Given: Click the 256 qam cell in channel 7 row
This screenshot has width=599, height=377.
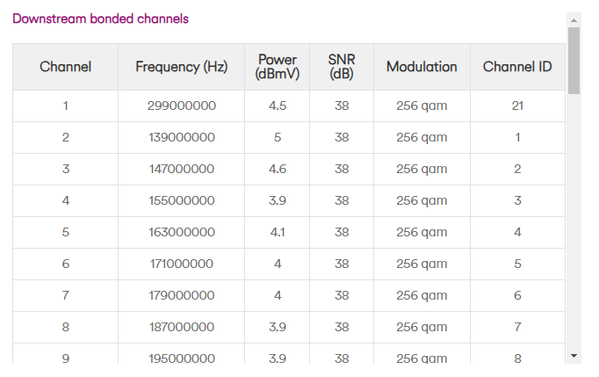Looking at the screenshot, I should pos(422,296).
